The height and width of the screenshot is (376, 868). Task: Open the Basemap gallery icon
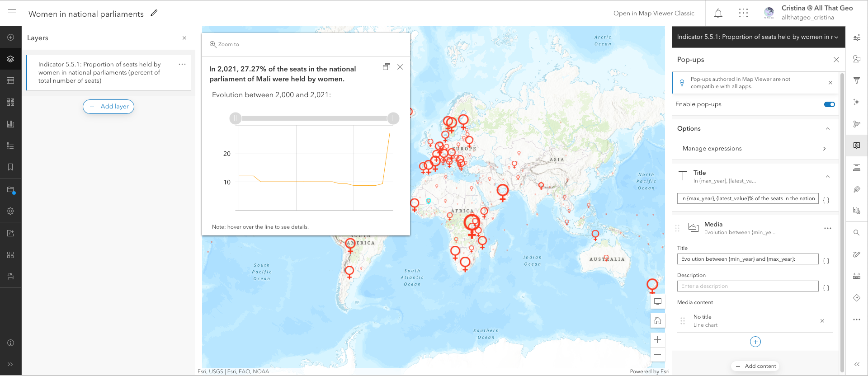(11, 102)
